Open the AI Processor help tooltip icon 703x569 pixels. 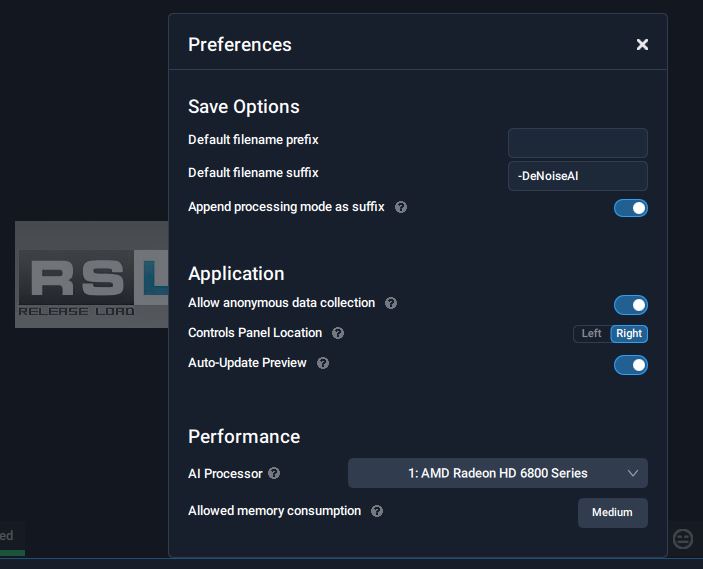pyautogui.click(x=274, y=473)
